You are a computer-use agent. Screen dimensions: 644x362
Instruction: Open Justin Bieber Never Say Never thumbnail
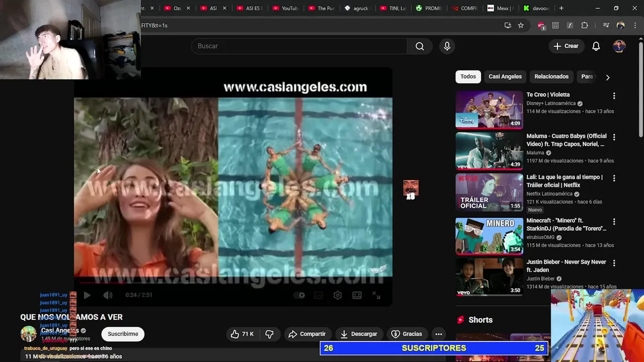pos(489,277)
